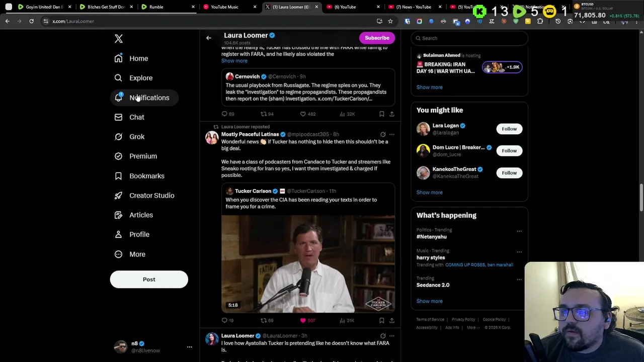Open Grok explain icon on Mostly Peaceful Latinas post

click(383, 135)
